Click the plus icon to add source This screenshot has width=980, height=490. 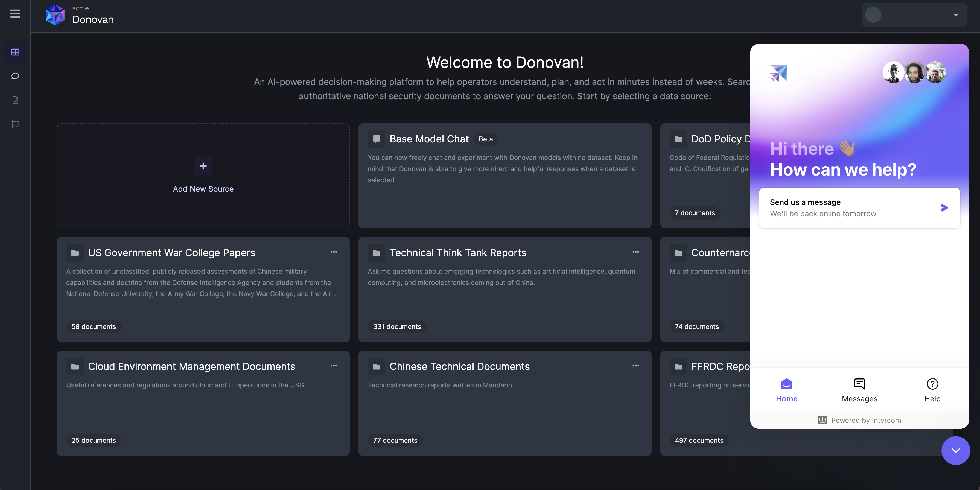pyautogui.click(x=203, y=166)
